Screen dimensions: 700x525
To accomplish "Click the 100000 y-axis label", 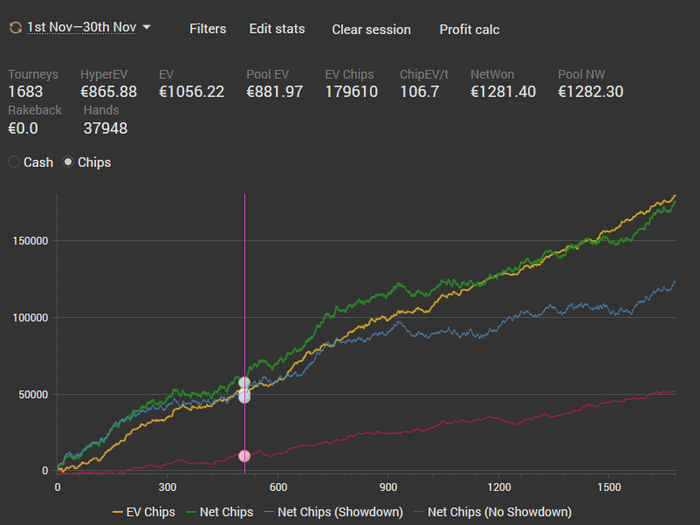I will click(x=30, y=318).
